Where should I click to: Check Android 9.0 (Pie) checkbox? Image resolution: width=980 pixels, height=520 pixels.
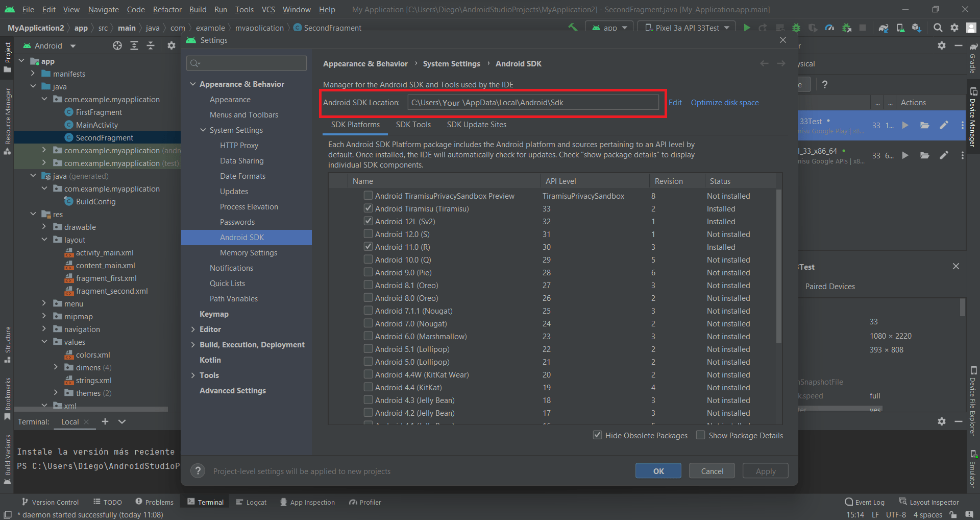(x=368, y=272)
